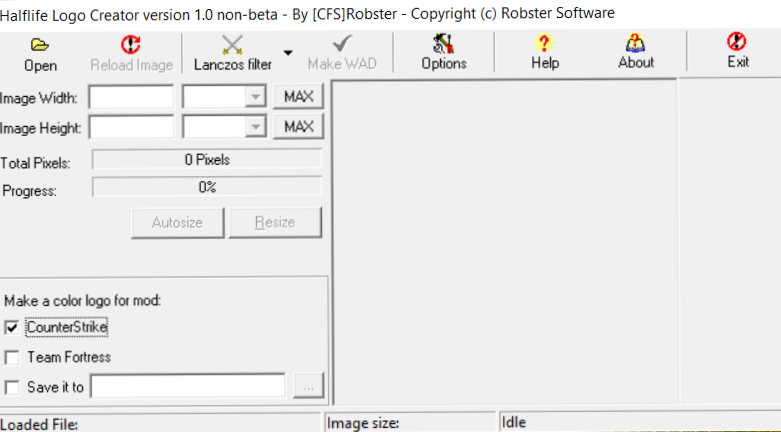Click the image preview pane
Screen dimensions: 781x432
click(x=505, y=242)
